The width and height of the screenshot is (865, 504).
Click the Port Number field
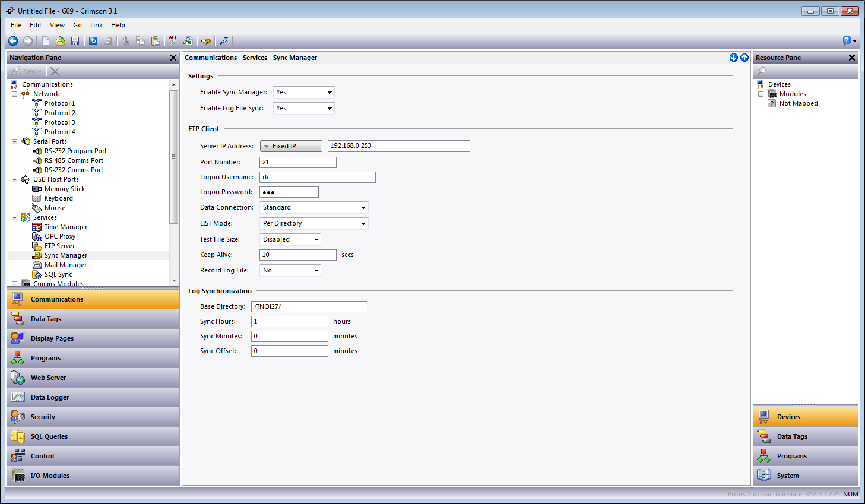point(298,162)
